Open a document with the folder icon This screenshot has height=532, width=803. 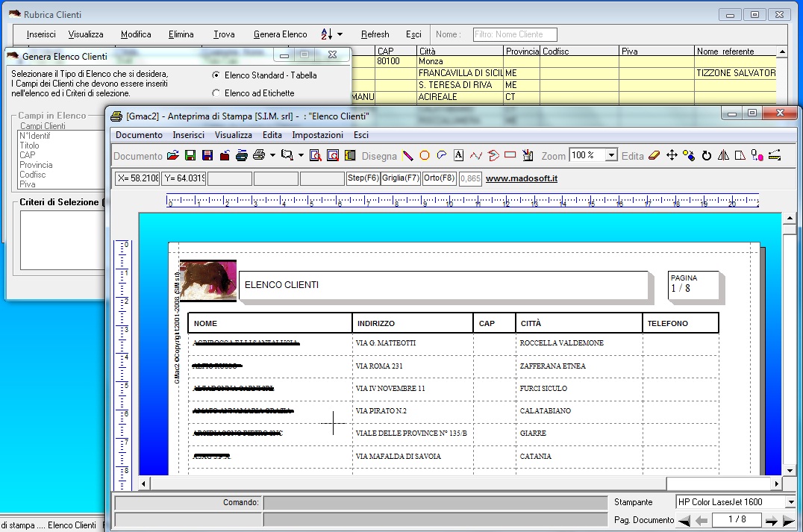tap(173, 156)
